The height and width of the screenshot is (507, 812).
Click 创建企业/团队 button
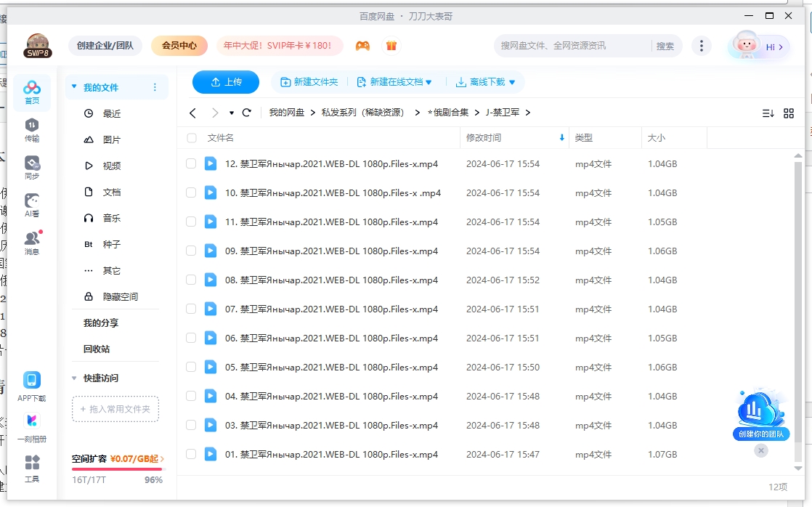(x=105, y=46)
